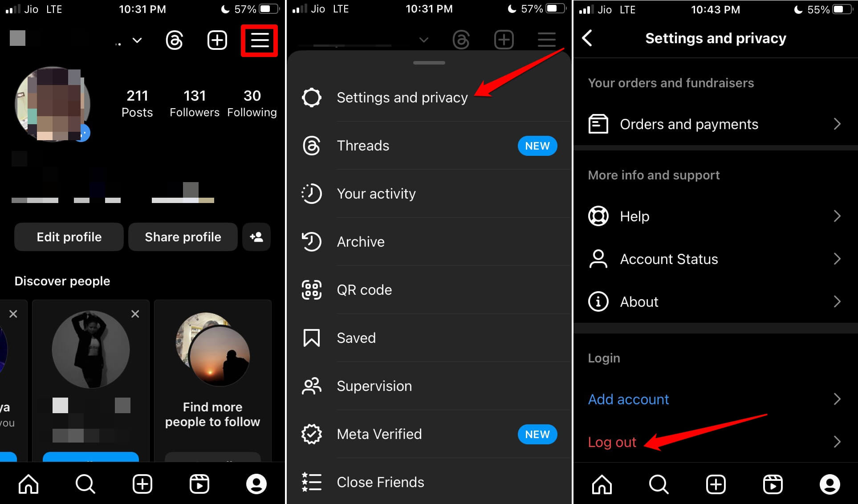The image size is (858, 504).
Task: Tap Edit profile button
Action: [x=69, y=236]
